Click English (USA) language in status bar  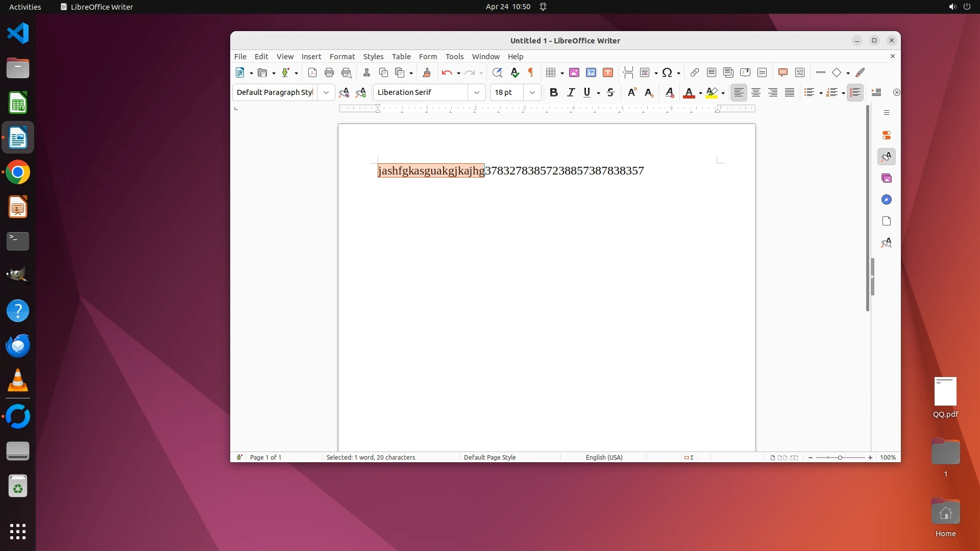pyautogui.click(x=604, y=458)
